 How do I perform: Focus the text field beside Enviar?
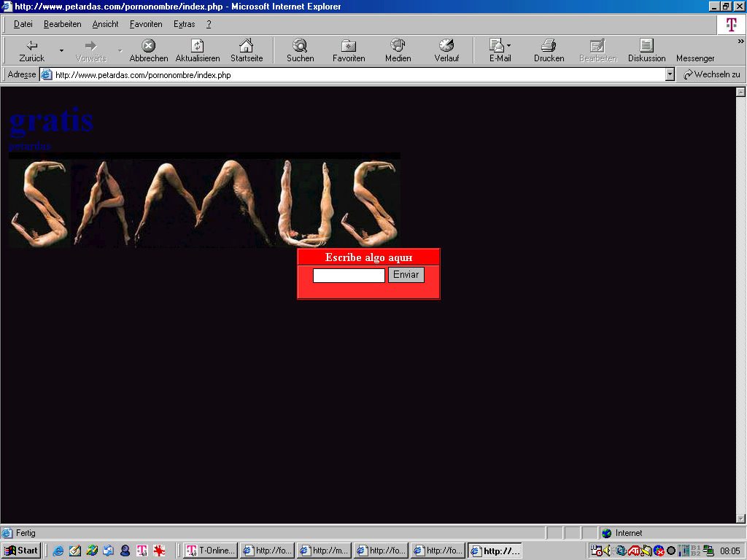tap(349, 276)
